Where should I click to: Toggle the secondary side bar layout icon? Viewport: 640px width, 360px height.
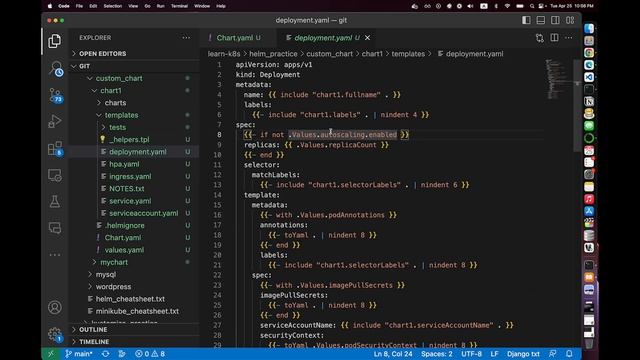click(x=555, y=20)
